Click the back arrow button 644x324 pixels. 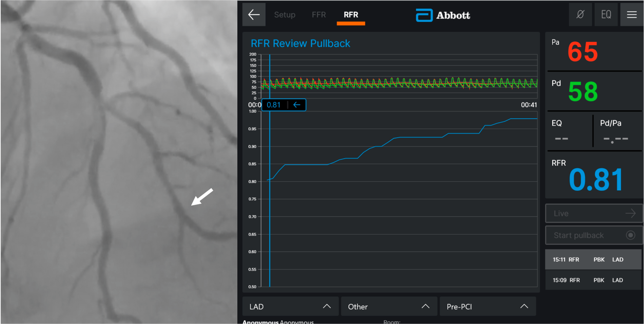click(254, 15)
